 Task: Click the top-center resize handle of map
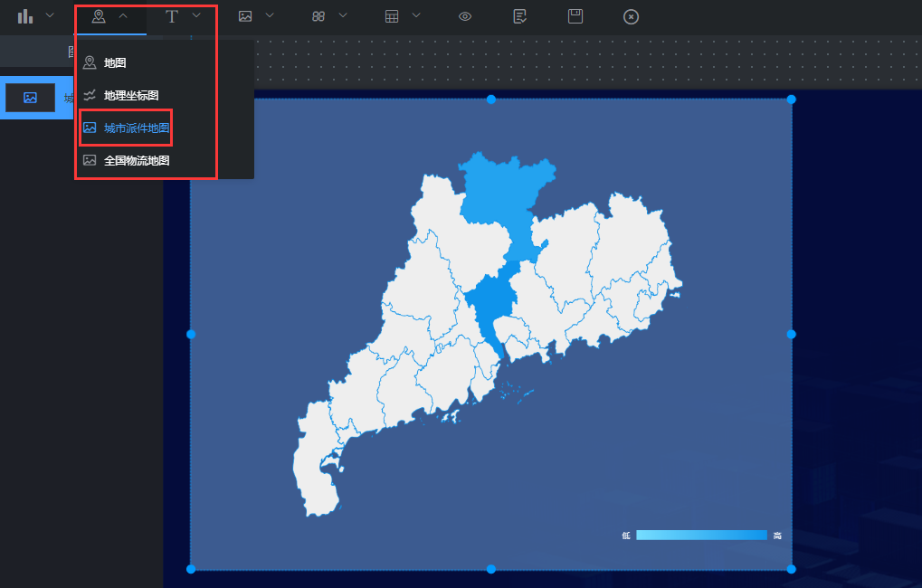click(x=491, y=100)
